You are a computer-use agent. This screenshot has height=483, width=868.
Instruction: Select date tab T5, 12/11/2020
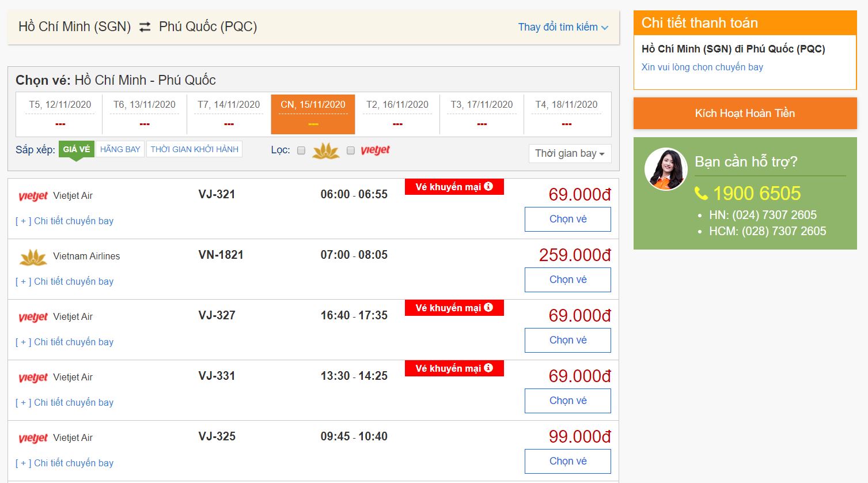[60, 114]
